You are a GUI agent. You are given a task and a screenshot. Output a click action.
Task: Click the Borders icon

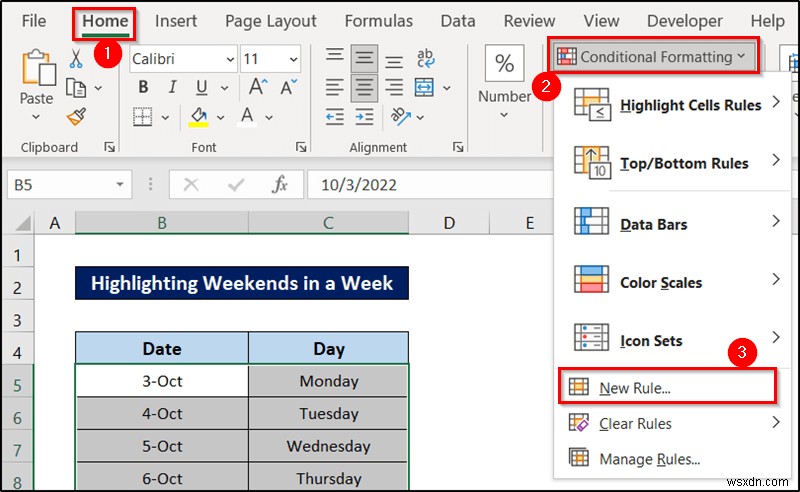(x=143, y=117)
